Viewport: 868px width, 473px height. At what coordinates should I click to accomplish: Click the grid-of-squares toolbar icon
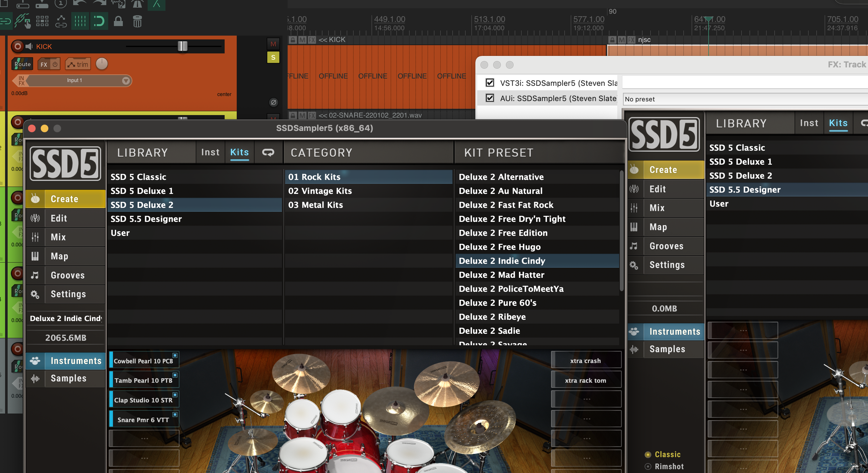coord(42,21)
